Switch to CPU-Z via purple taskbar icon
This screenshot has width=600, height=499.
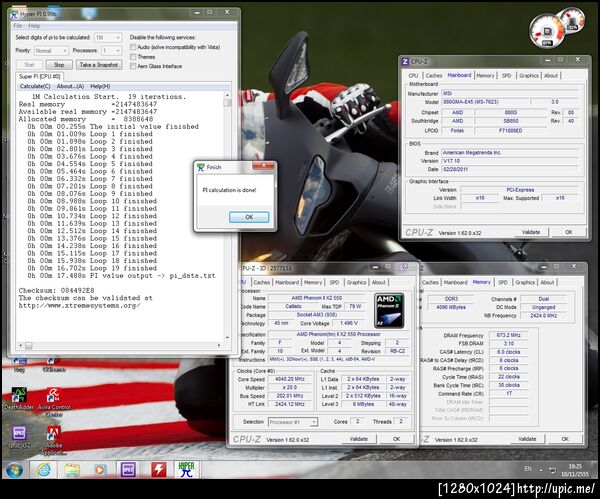point(128,470)
